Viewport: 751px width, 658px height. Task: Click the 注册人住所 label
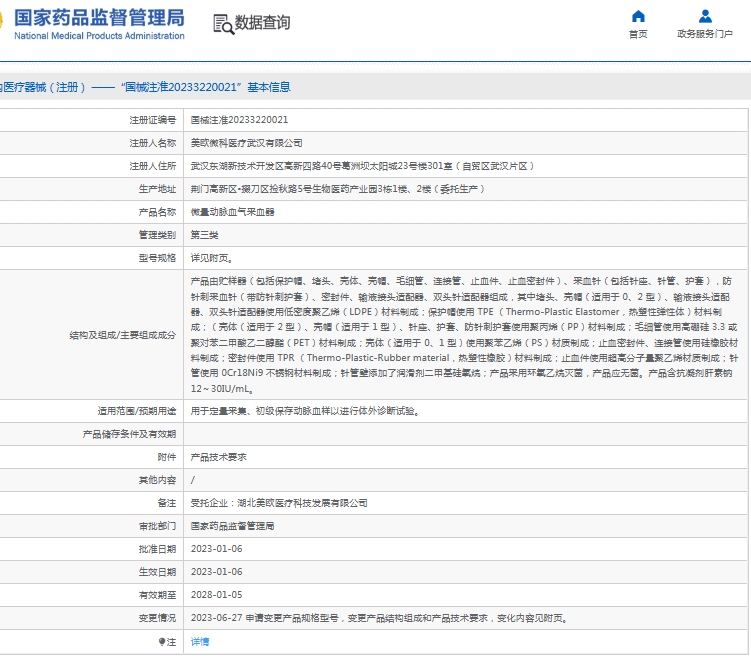[153, 166]
